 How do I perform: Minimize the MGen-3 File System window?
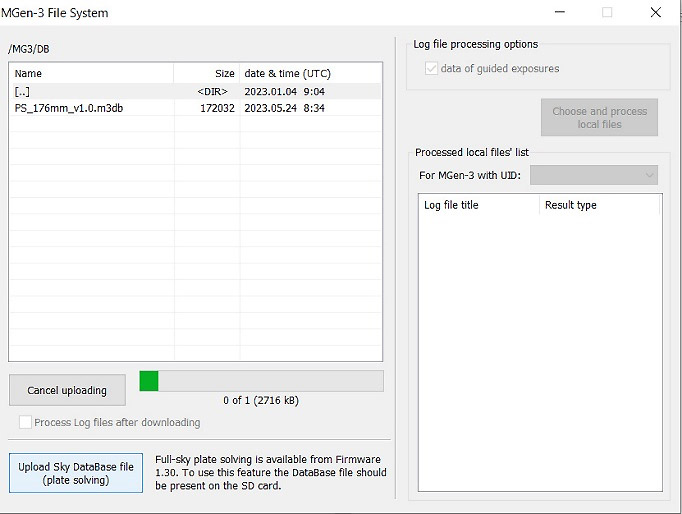coord(560,12)
